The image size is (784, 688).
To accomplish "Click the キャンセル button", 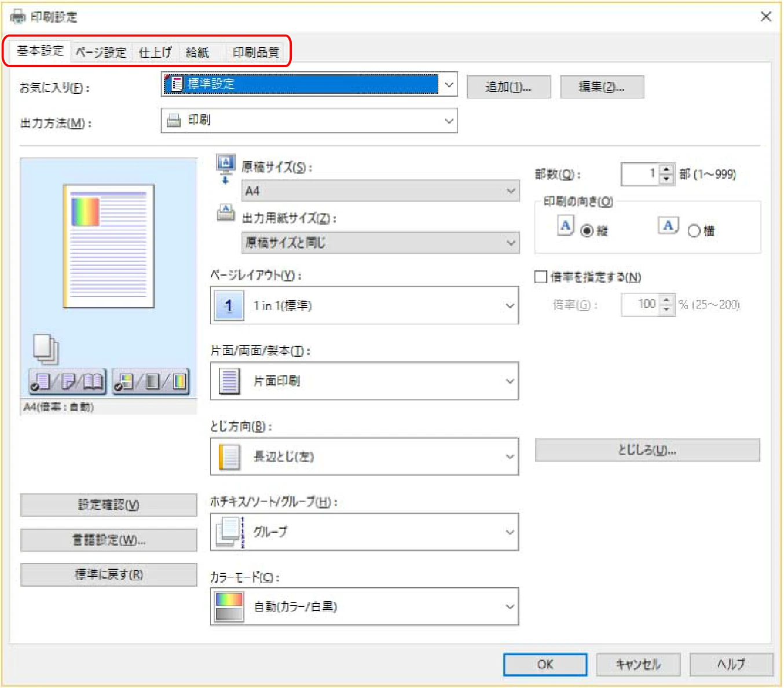I will pos(638,664).
